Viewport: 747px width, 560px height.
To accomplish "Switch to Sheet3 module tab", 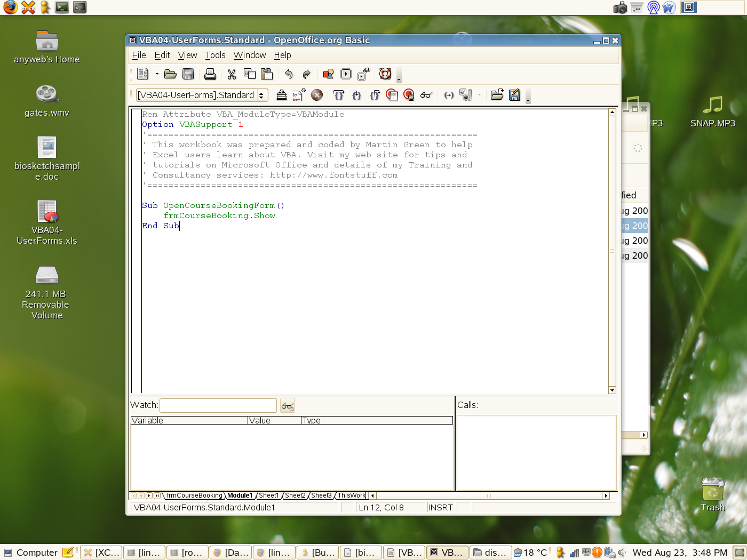I will tap(321, 495).
